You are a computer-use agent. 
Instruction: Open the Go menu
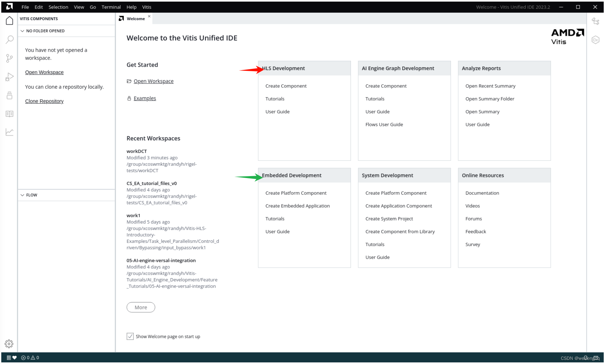coord(93,7)
